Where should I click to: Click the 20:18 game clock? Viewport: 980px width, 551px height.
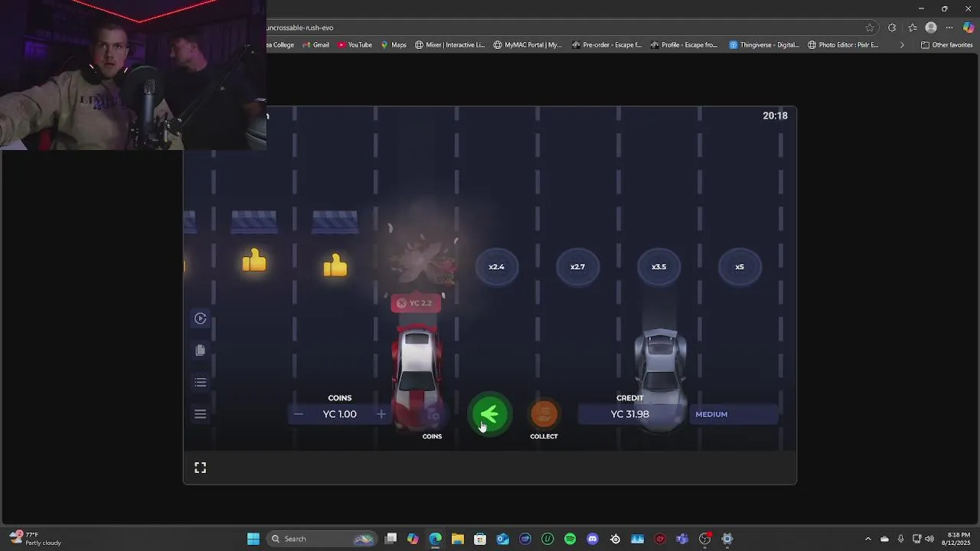(775, 116)
